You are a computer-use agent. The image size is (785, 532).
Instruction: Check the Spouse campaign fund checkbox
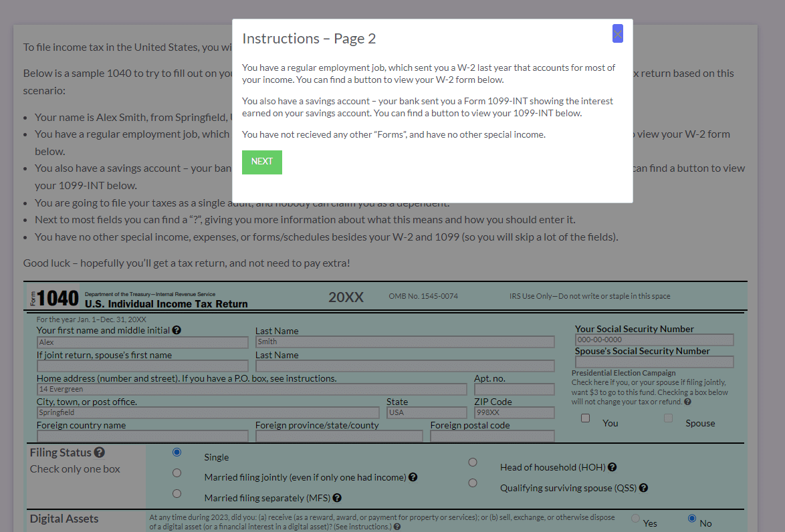(668, 417)
